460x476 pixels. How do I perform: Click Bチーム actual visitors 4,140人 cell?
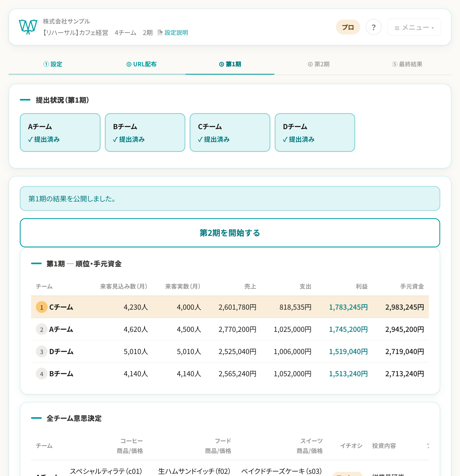coord(189,374)
